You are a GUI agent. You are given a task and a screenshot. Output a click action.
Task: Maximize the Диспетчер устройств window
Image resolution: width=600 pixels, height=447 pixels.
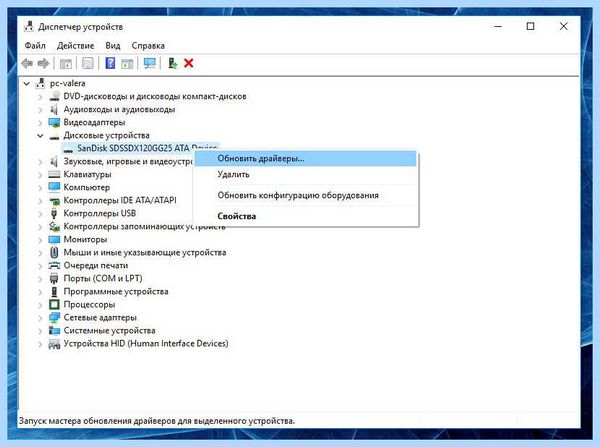pos(530,26)
